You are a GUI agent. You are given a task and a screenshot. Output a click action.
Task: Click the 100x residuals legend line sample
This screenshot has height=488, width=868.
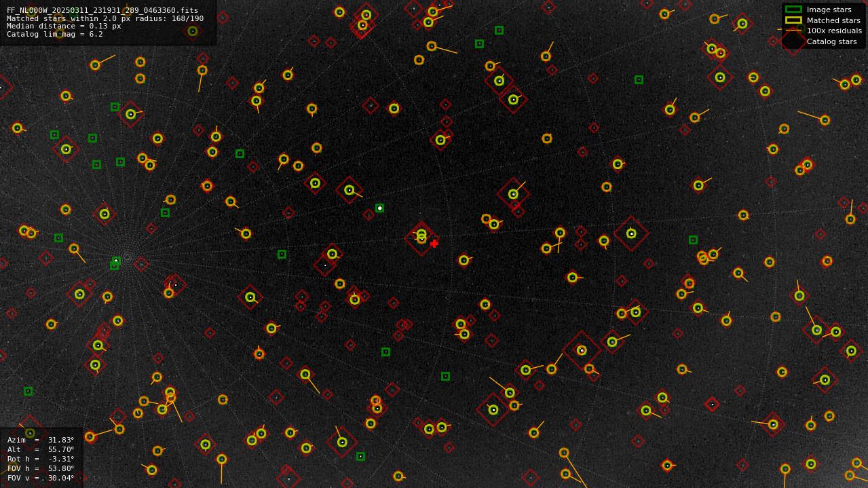pyautogui.click(x=793, y=31)
